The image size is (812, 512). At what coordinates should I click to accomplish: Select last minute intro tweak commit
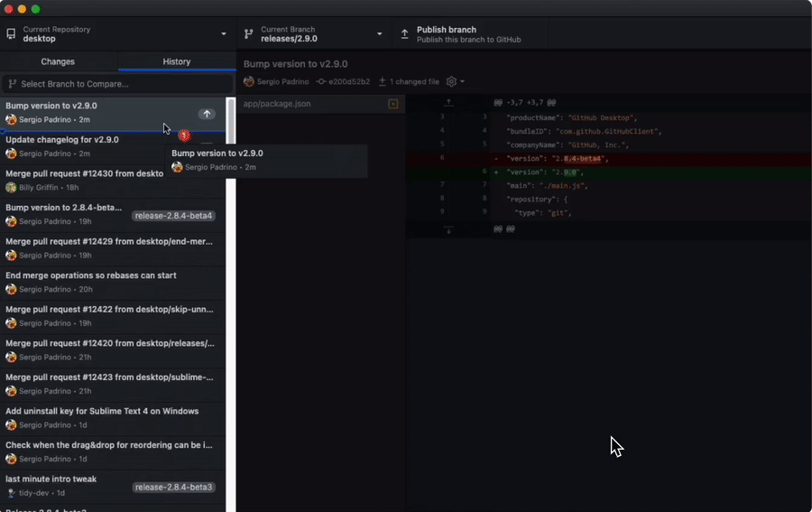(113, 486)
